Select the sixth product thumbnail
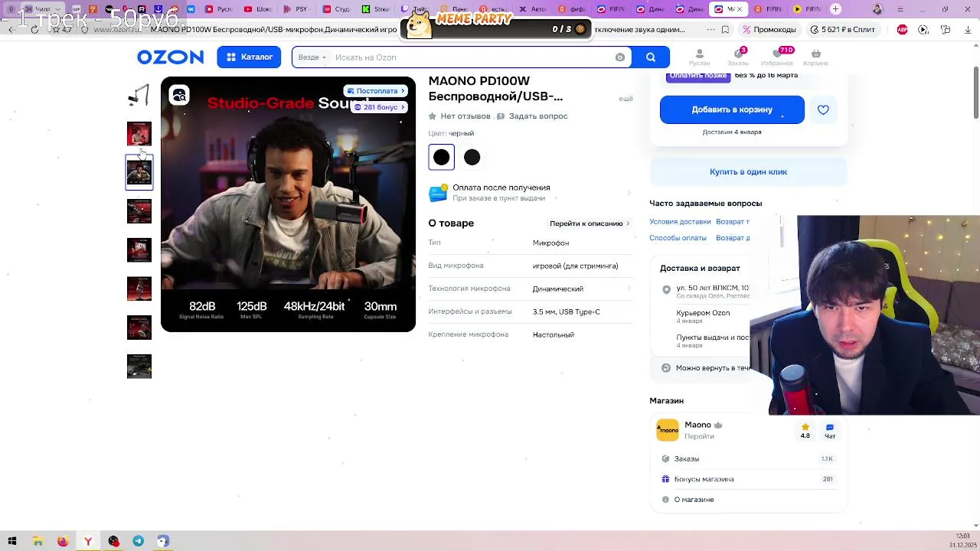The width and height of the screenshot is (980, 551). pos(139,289)
